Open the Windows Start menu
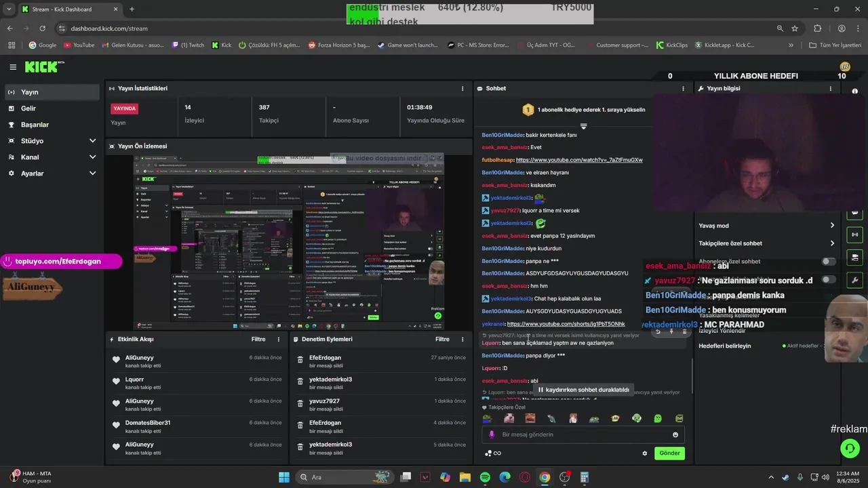 284,477
